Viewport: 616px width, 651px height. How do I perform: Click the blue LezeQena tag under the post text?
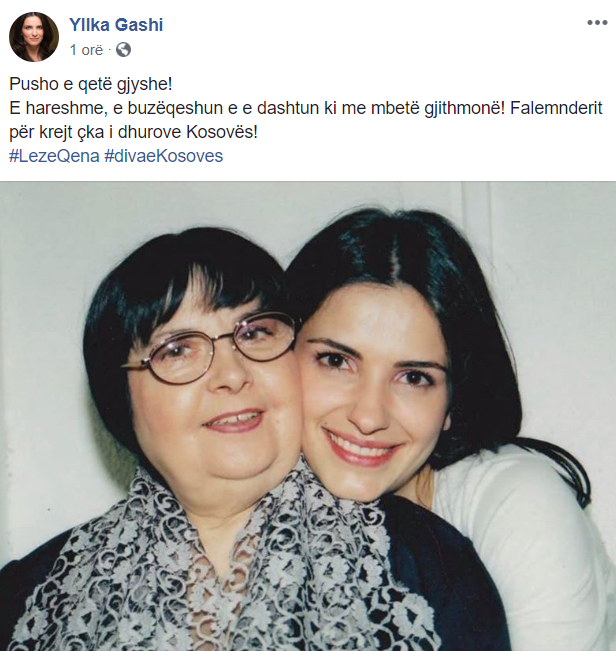[x=54, y=156]
